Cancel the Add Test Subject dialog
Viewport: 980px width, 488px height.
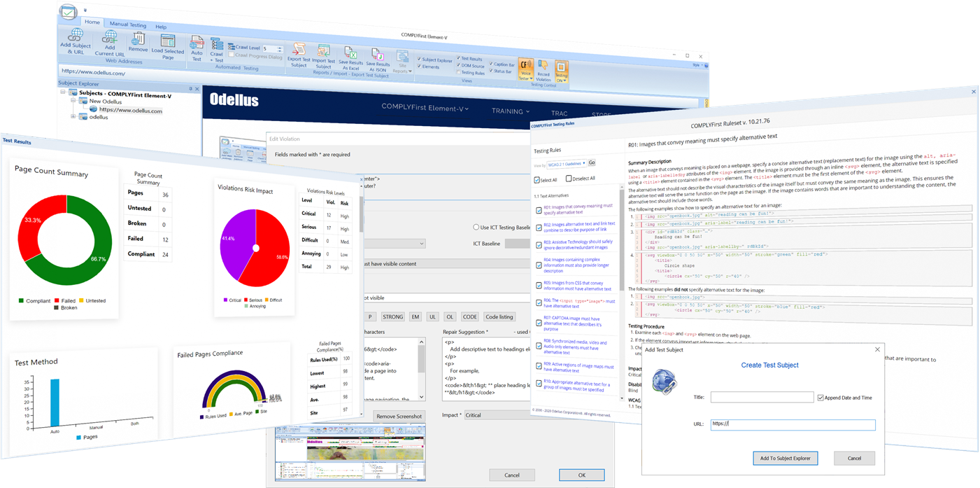point(854,458)
